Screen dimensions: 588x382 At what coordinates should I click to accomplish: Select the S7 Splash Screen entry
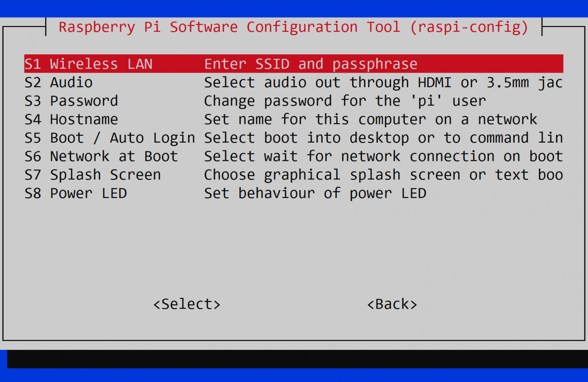click(x=93, y=175)
